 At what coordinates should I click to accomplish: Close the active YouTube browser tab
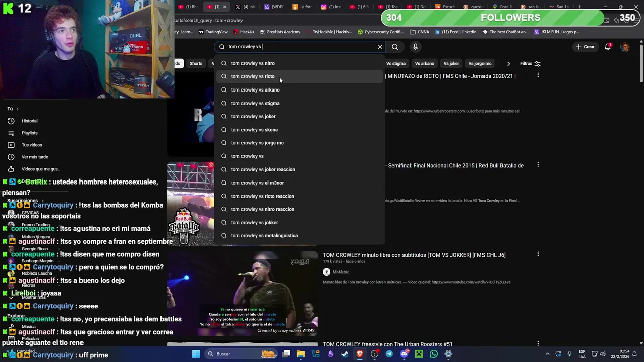tap(224, 7)
